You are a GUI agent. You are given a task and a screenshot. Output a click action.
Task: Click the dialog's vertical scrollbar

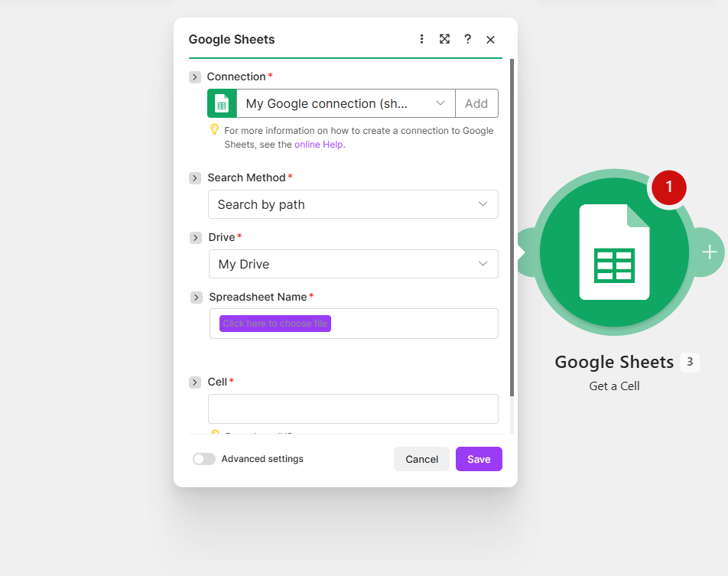[x=512, y=228]
